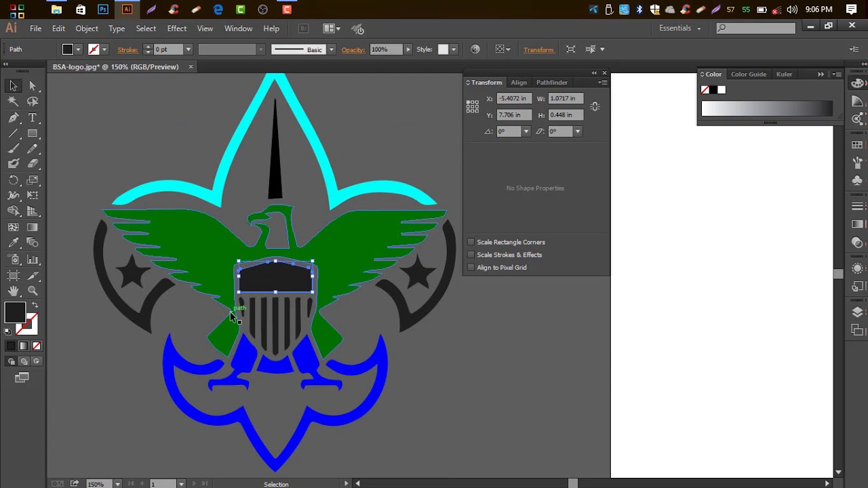Select the Pen tool
Image resolution: width=868 pixels, height=488 pixels.
14,117
